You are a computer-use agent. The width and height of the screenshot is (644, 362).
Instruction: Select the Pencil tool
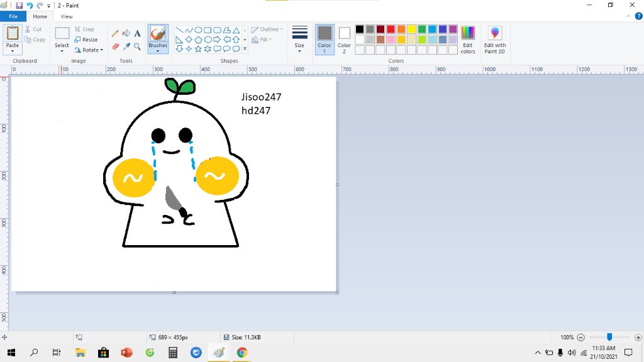point(116,33)
